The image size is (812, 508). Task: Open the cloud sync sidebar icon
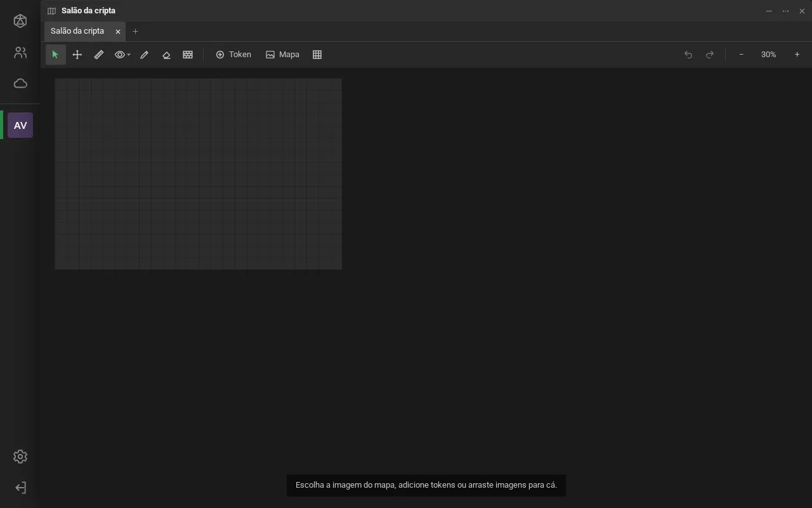[20, 83]
